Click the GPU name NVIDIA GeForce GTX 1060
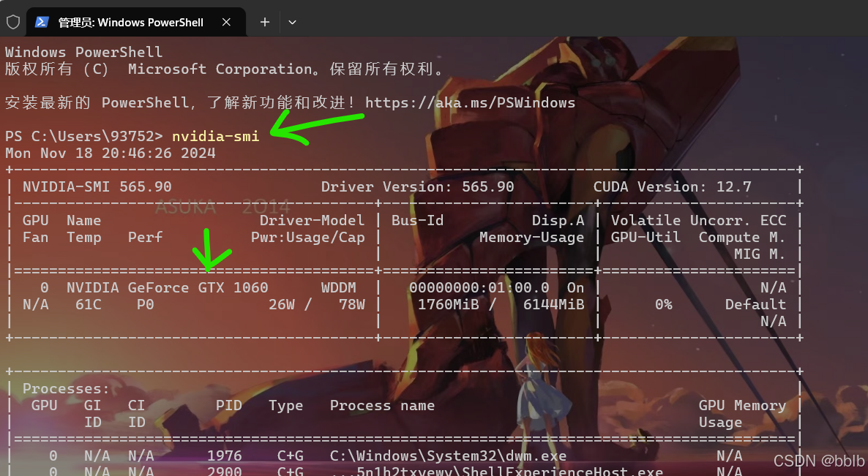 167,287
